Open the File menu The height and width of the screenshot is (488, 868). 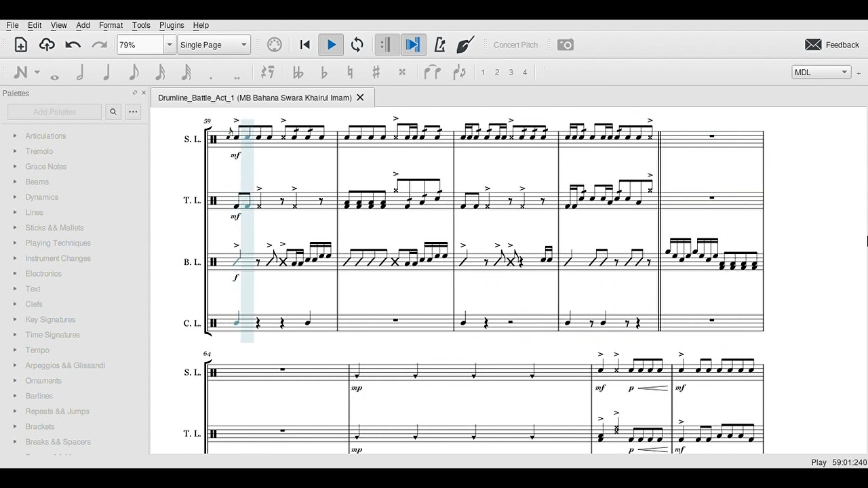(x=12, y=25)
